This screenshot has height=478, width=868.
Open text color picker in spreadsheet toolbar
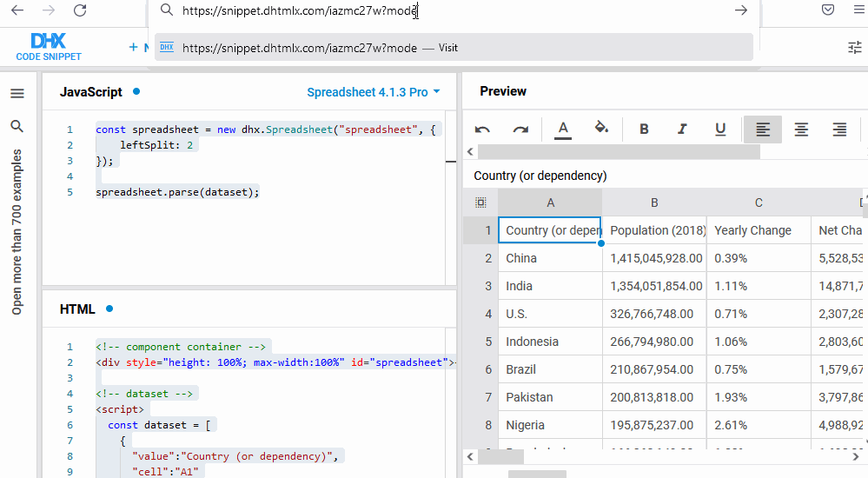[563, 129]
